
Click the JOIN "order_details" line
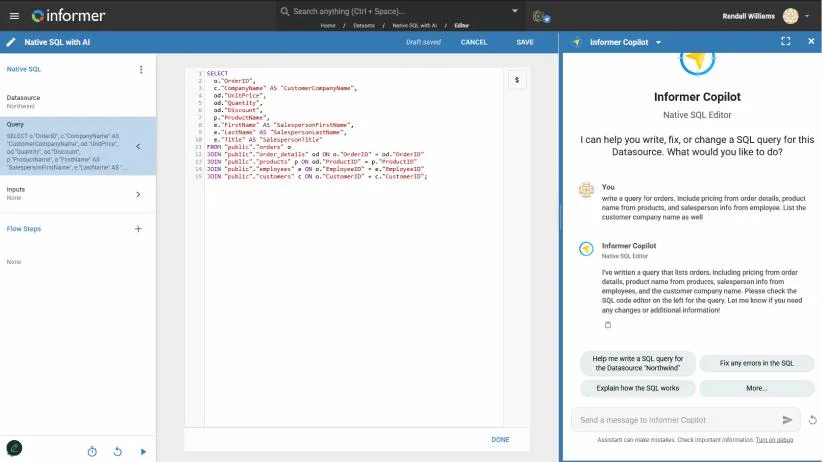315,154
